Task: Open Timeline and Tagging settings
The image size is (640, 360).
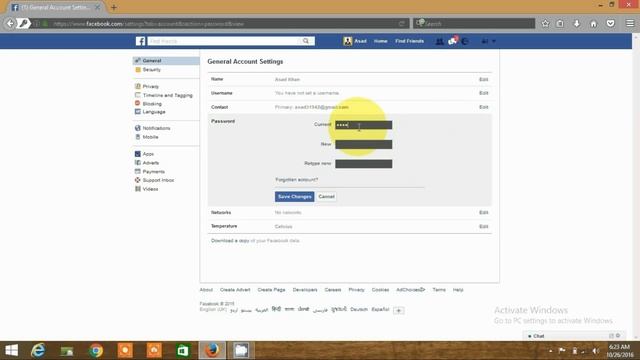Action: pyautogui.click(x=167, y=95)
